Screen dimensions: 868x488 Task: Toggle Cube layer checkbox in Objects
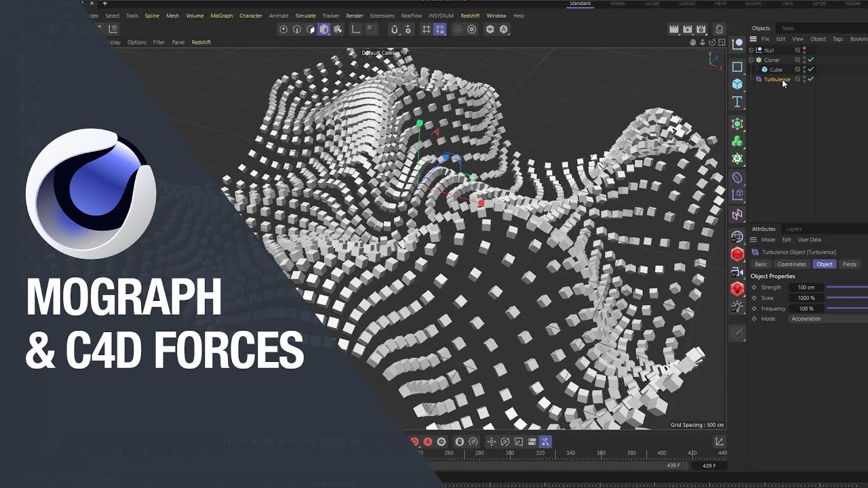coord(798,69)
